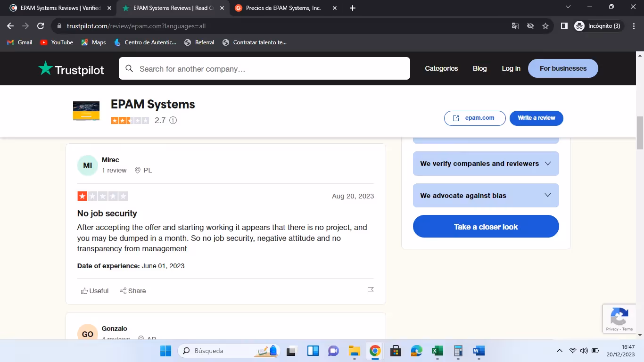Image resolution: width=644 pixels, height=362 pixels.
Task: Open File Explorer from the taskbar
Action: [x=354, y=351]
